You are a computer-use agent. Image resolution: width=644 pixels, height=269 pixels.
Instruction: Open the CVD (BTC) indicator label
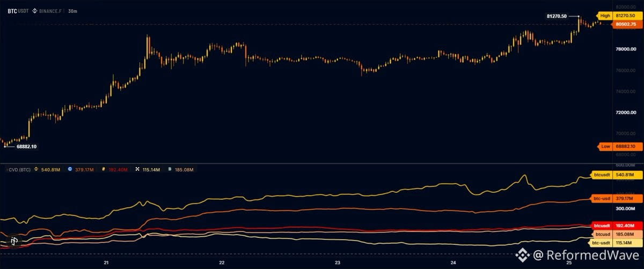(19, 169)
